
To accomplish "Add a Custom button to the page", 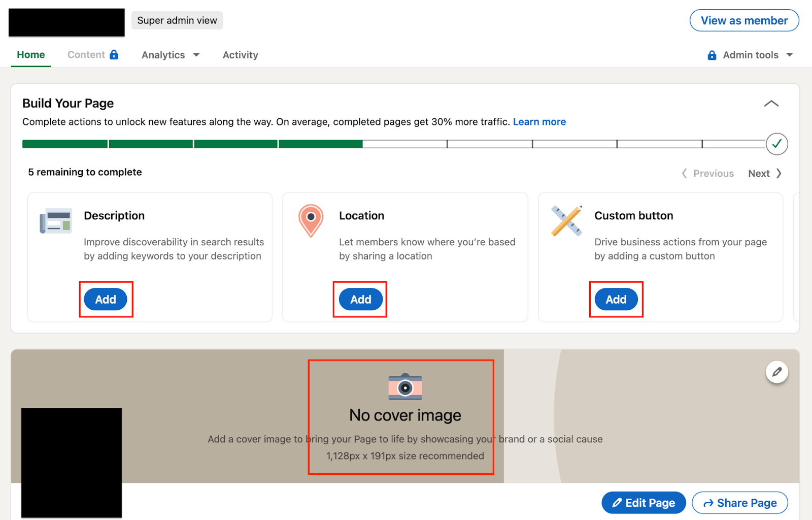I will click(616, 300).
